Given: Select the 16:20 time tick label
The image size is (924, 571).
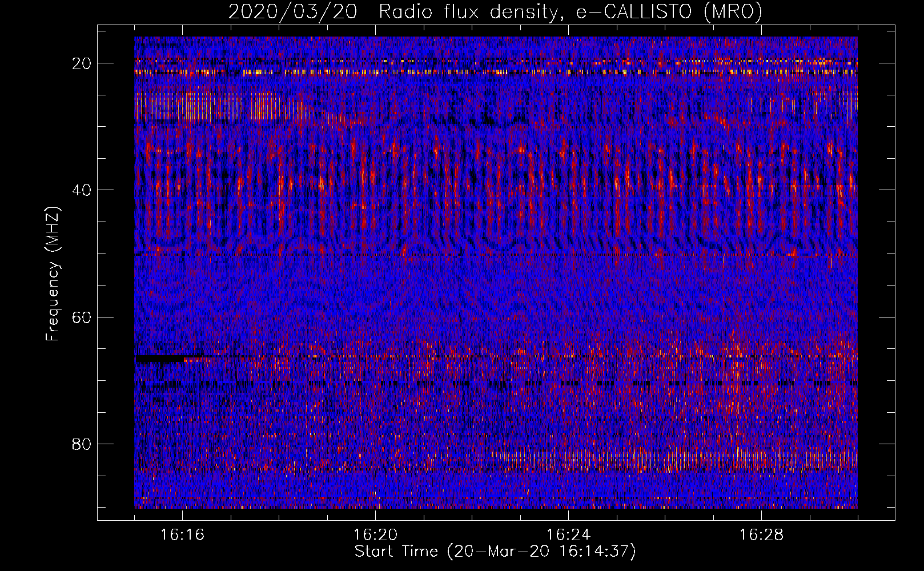Looking at the screenshot, I should (x=375, y=535).
